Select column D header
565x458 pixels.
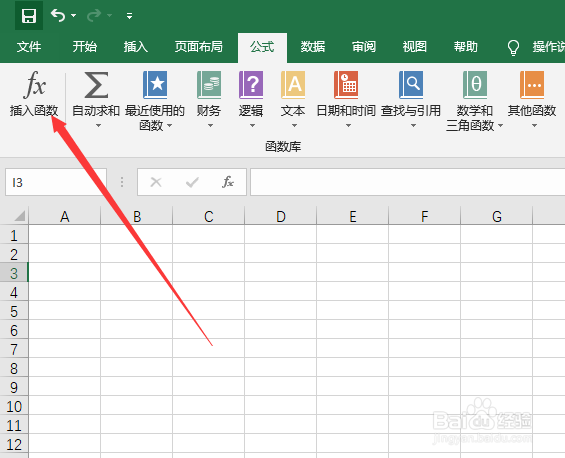pyautogui.click(x=281, y=216)
